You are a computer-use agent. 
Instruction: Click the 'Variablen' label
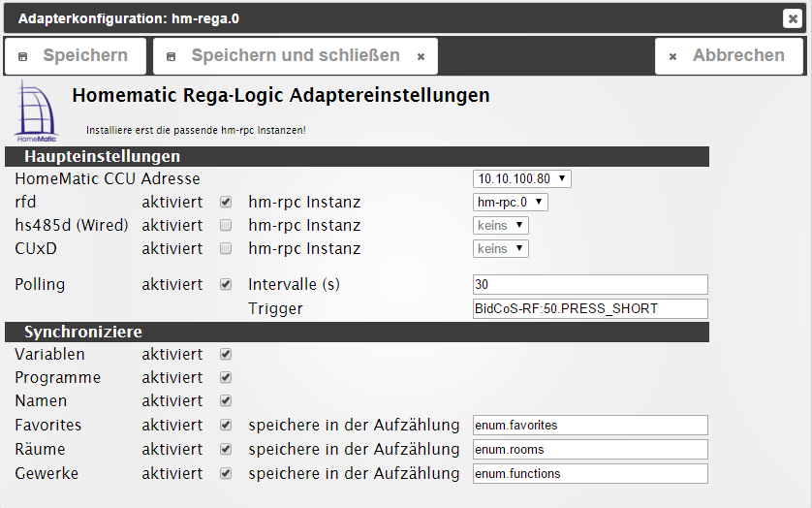(49, 354)
